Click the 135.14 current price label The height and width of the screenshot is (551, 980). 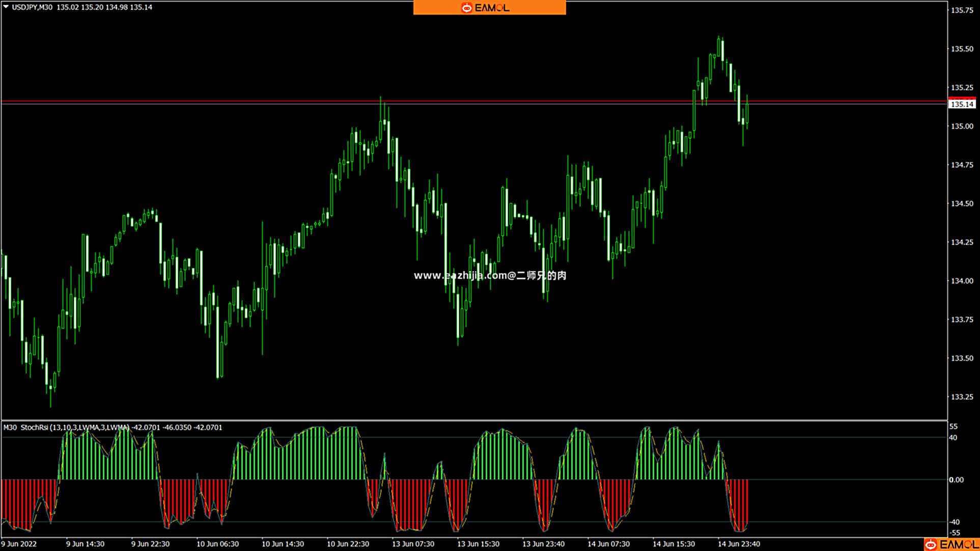962,104
